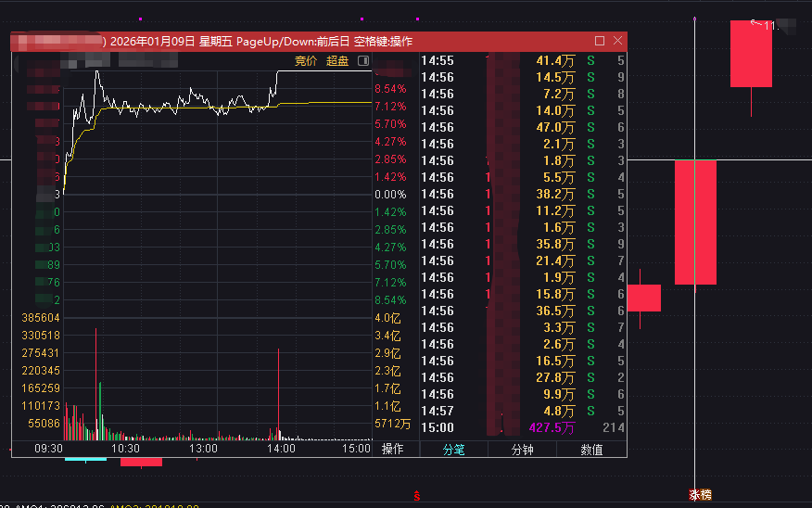
Task: Open the 操作 menu
Action: [393, 450]
